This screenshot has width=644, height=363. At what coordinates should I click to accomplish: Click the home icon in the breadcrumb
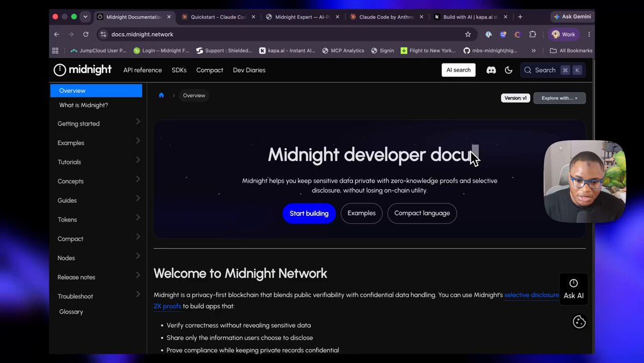pos(162,96)
